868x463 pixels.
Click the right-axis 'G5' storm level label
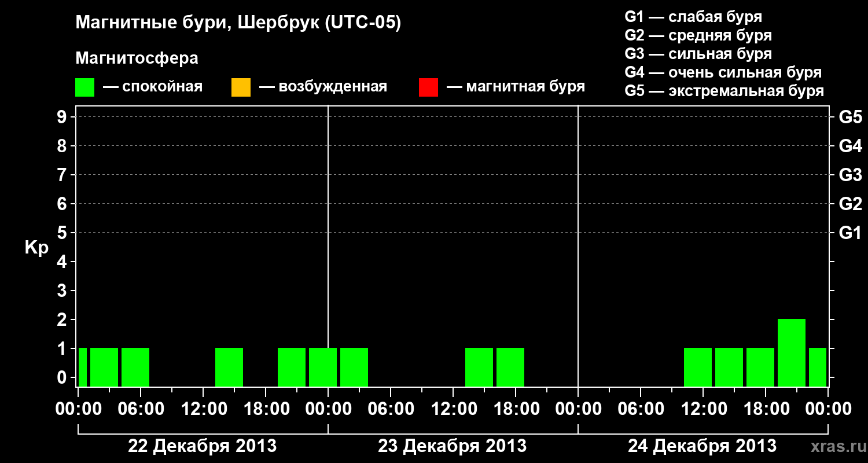pos(850,117)
